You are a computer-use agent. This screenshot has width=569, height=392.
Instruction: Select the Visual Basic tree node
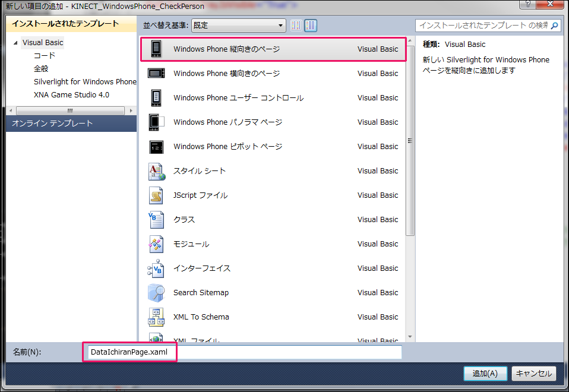click(42, 43)
